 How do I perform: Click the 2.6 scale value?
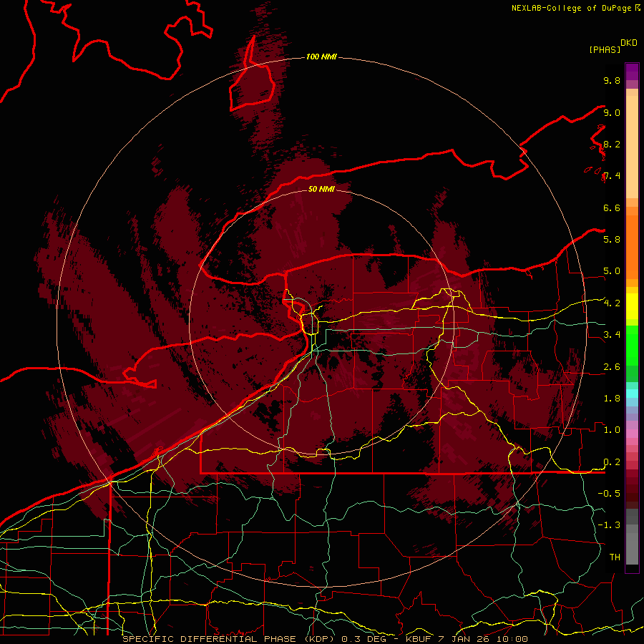pyautogui.click(x=612, y=367)
